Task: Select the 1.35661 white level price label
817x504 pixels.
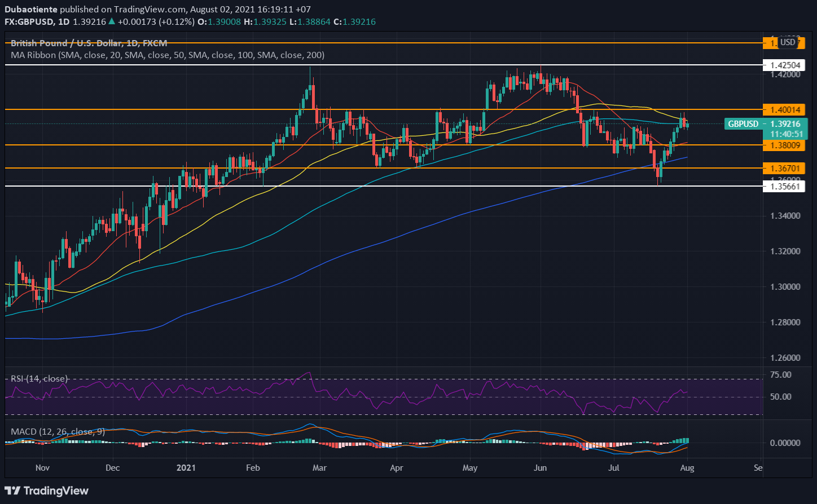Action: tap(785, 186)
